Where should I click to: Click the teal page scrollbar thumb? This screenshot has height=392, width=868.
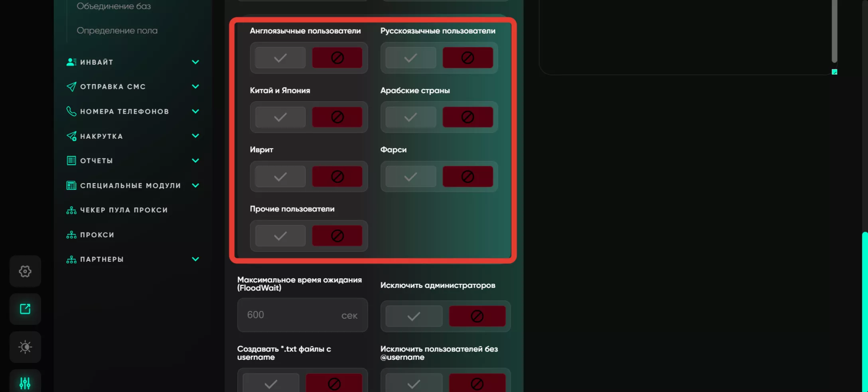(x=865, y=311)
